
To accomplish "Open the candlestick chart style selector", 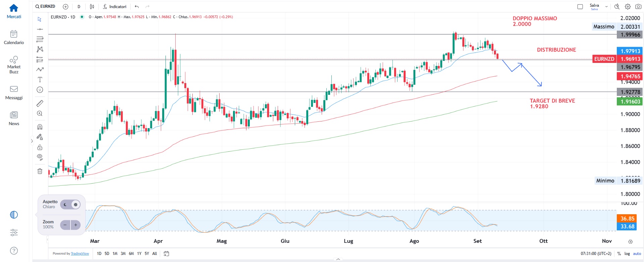I will (x=92, y=6).
